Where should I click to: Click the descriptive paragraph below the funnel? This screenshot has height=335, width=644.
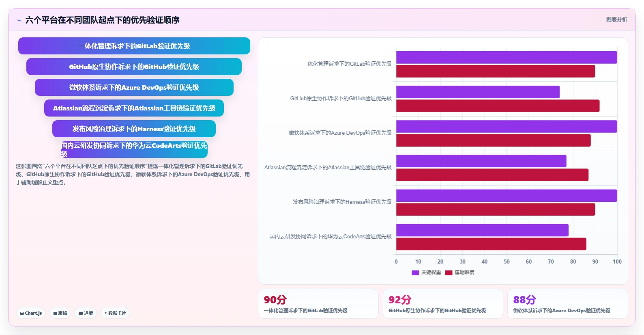pos(133,174)
